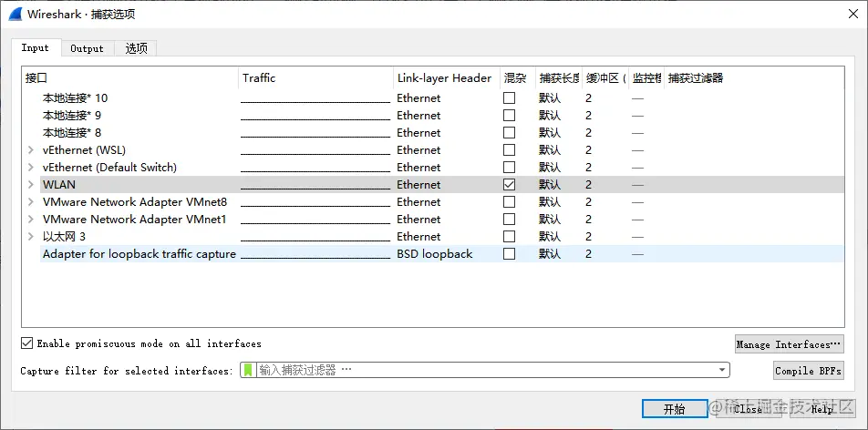Close the dialog with the X button
The width and height of the screenshot is (868, 430).
(853, 15)
